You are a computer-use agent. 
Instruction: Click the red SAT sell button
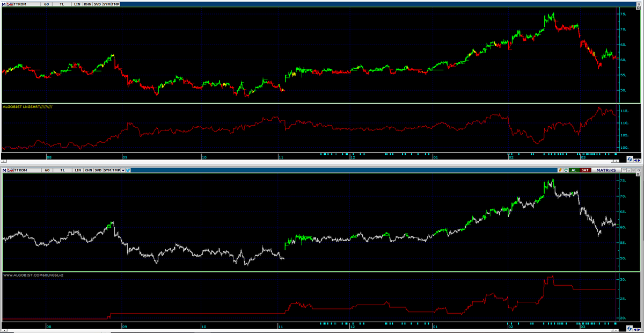[x=585, y=170]
